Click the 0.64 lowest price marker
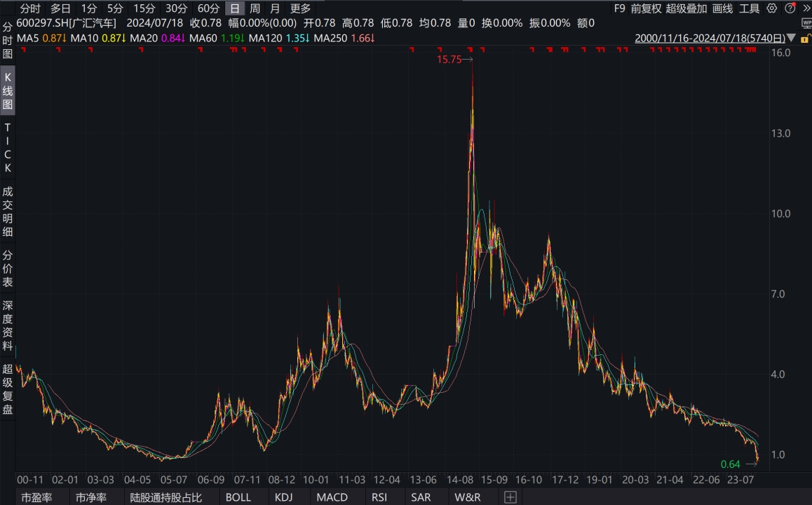Image resolution: width=812 pixels, height=505 pixels. coord(731,464)
